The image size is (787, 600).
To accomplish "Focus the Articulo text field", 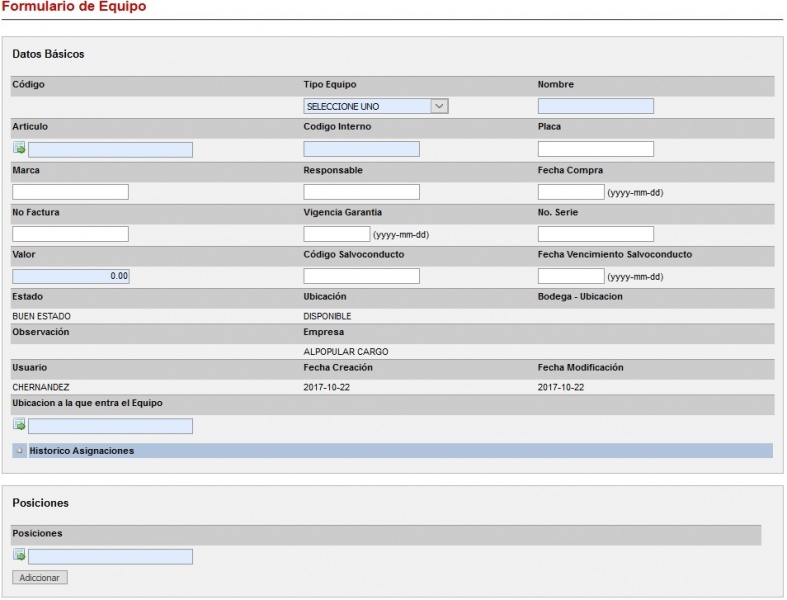I will [110, 149].
